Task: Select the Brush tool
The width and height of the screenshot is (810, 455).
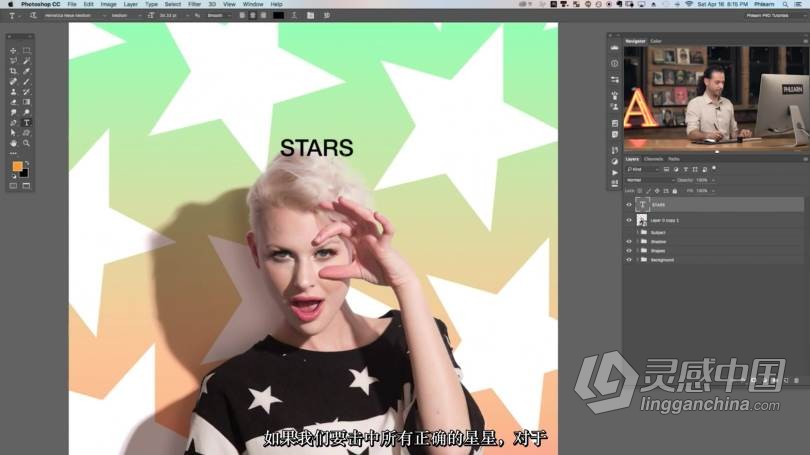Action: coord(26,82)
